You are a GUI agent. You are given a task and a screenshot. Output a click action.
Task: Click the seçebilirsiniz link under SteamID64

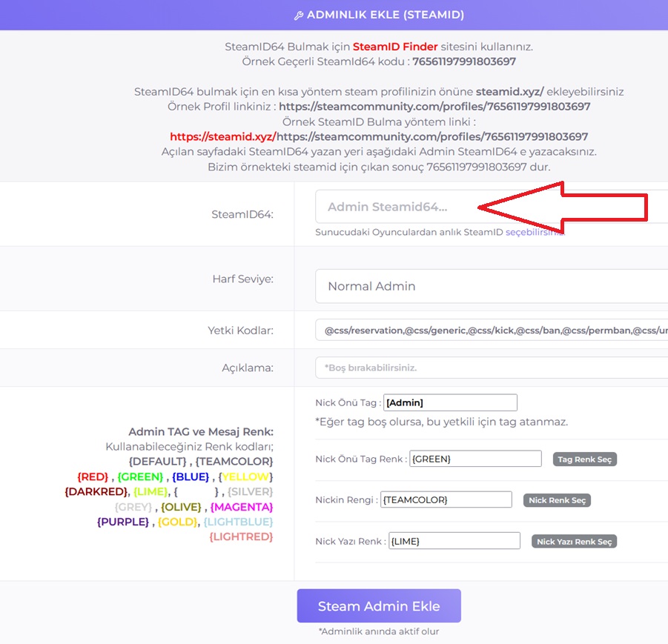click(x=534, y=232)
